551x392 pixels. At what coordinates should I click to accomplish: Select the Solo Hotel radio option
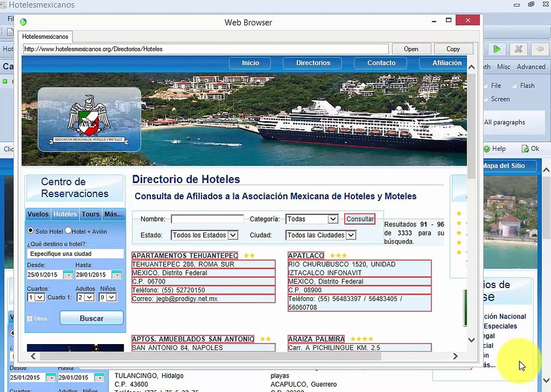(30, 231)
